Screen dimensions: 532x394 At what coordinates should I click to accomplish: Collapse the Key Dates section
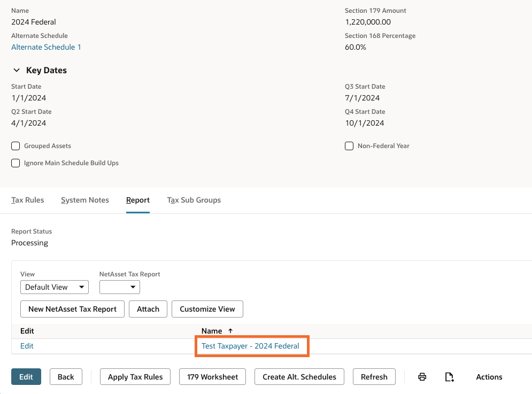point(16,71)
